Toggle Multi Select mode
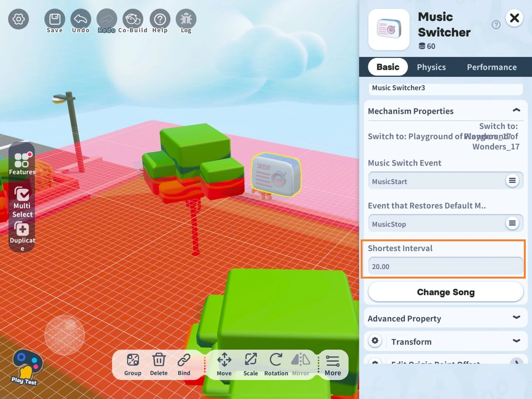 [x=22, y=201]
